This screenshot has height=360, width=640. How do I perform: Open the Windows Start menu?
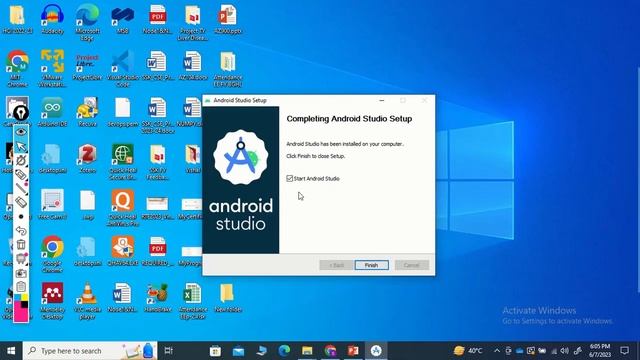point(11,351)
